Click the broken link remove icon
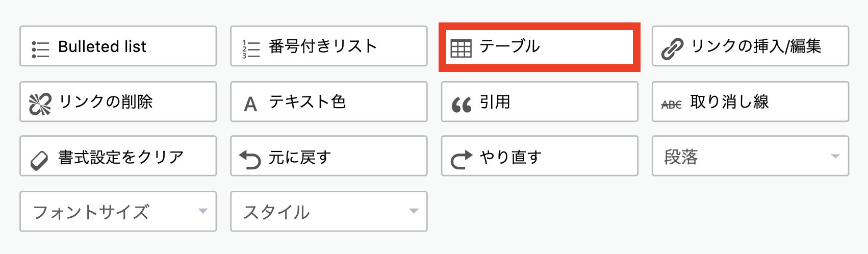The image size is (868, 254). click(40, 104)
